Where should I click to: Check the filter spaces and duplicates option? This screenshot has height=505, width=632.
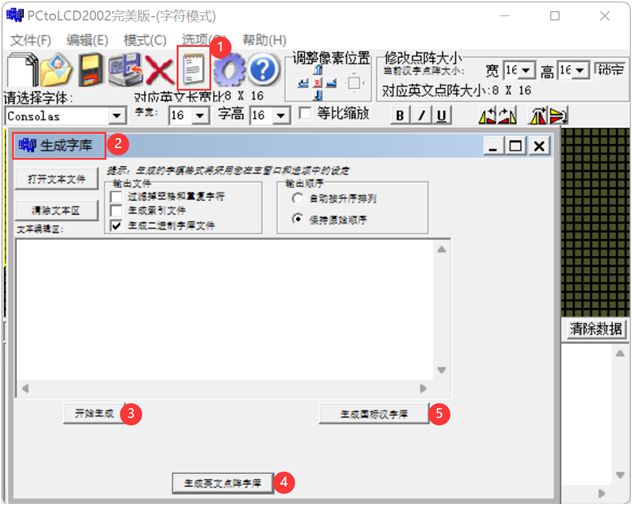[116, 197]
